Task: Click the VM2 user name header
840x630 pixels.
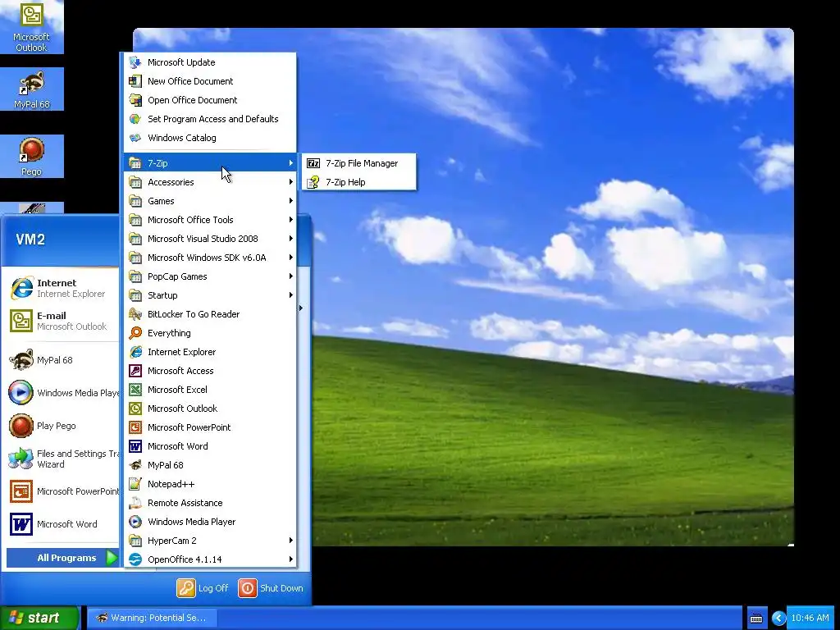Action: [x=30, y=239]
